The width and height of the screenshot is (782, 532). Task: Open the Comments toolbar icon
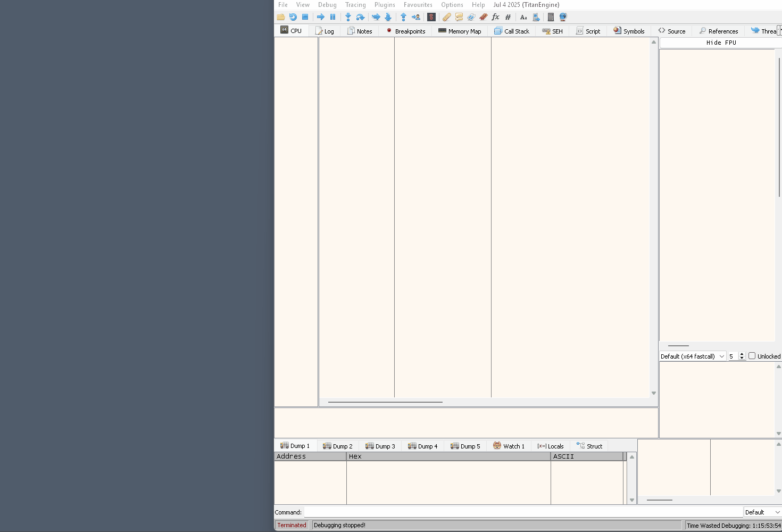(459, 17)
